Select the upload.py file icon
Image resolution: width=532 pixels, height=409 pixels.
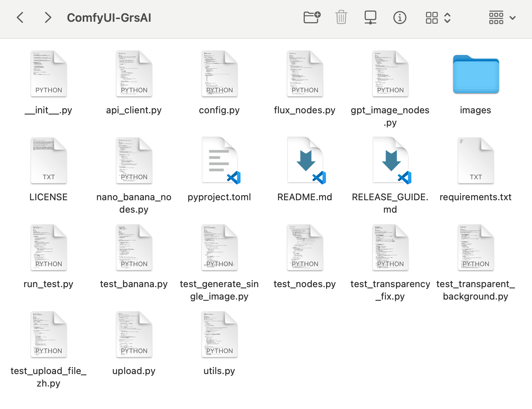tap(134, 334)
